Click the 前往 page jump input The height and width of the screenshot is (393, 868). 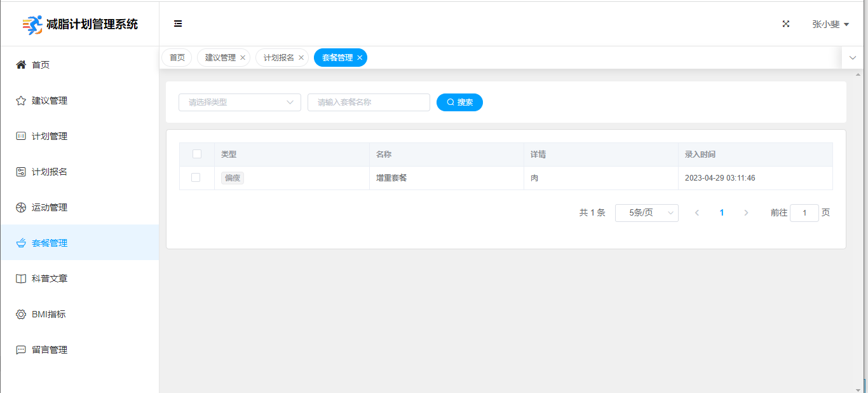[x=804, y=213]
